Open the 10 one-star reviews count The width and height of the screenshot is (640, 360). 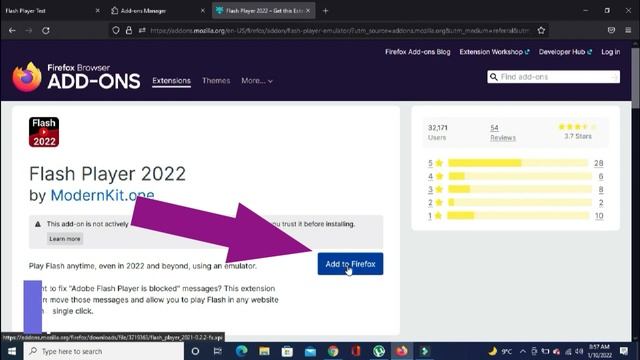point(599,216)
